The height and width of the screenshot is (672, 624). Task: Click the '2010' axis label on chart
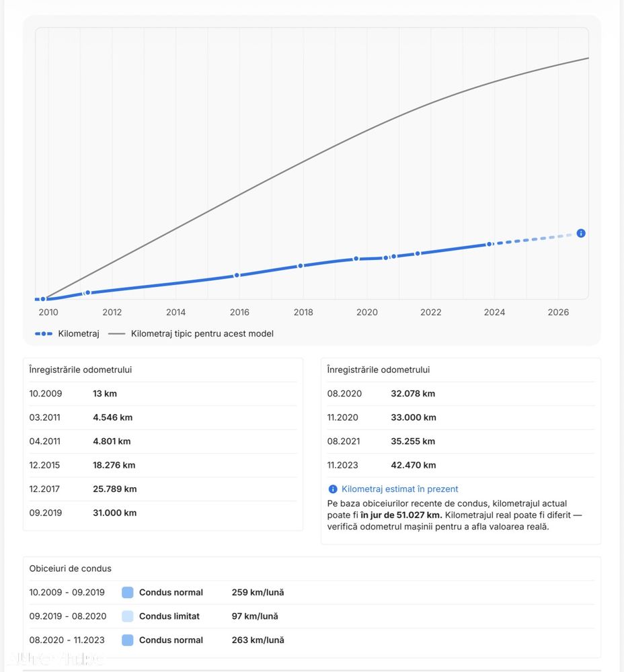tap(48, 312)
